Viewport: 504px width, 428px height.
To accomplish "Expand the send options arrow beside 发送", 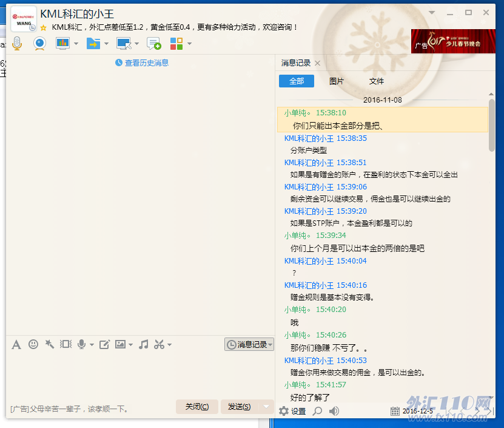I will [x=266, y=407].
